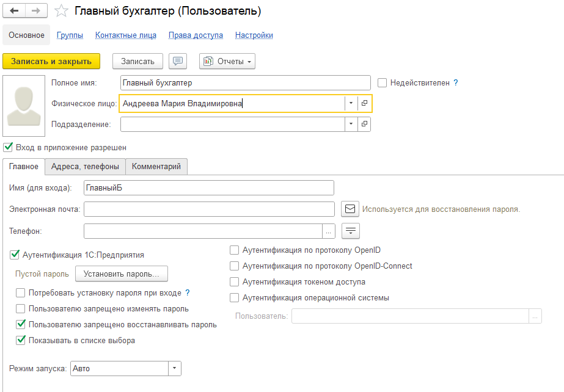This screenshot has width=564, height=392.
Task: Open the Права доступа section
Action: click(x=196, y=35)
